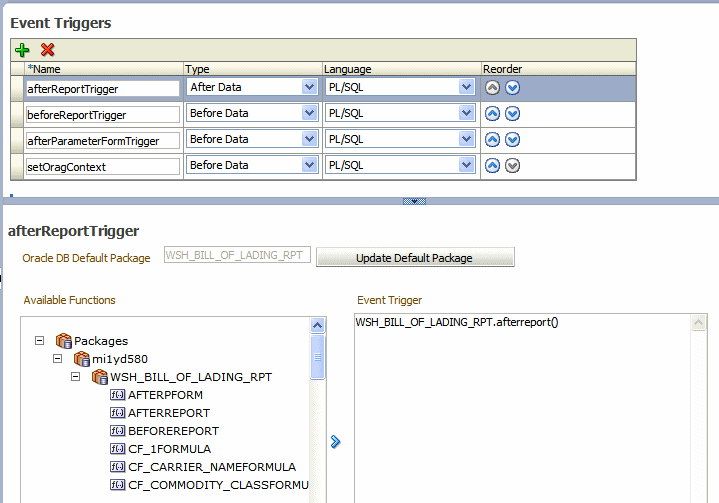Screen dimensions: 719x503
Task: Edit the afterReportTrigger name field
Action: pos(102,88)
